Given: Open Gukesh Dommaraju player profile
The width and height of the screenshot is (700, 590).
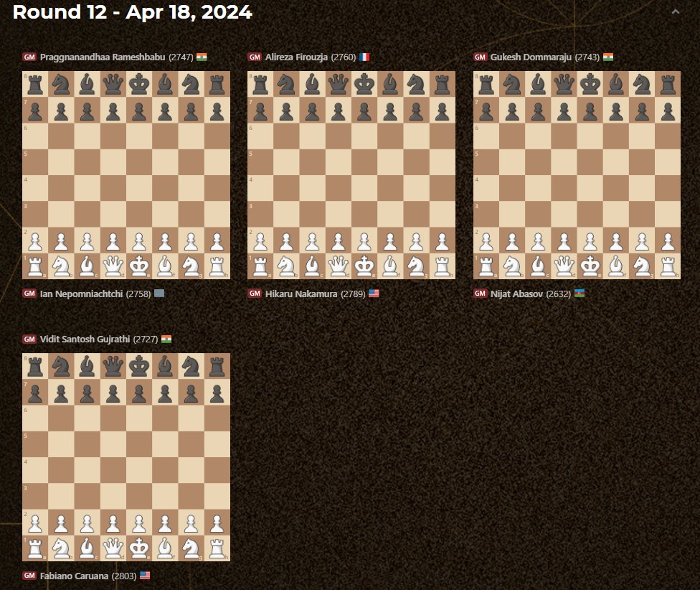Looking at the screenshot, I should pos(531,57).
